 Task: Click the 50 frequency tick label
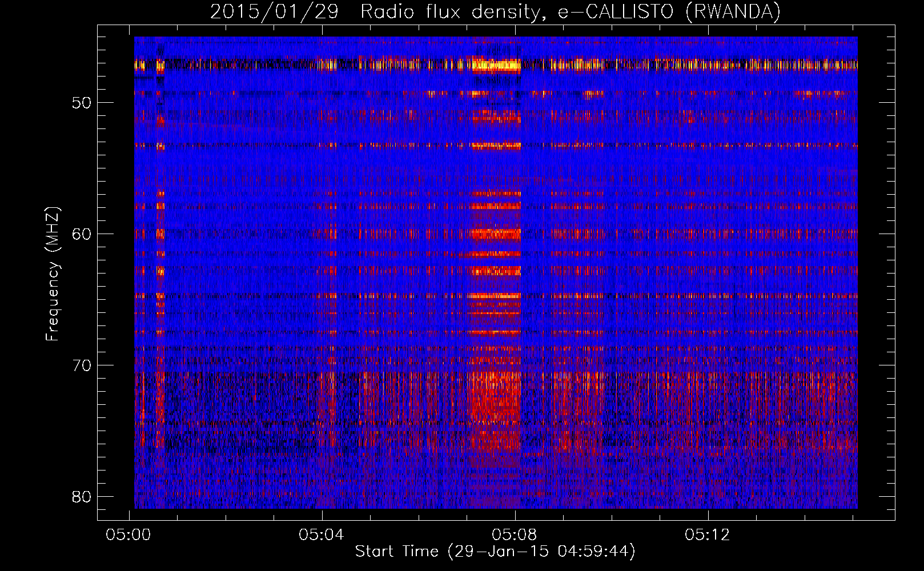tap(82, 103)
